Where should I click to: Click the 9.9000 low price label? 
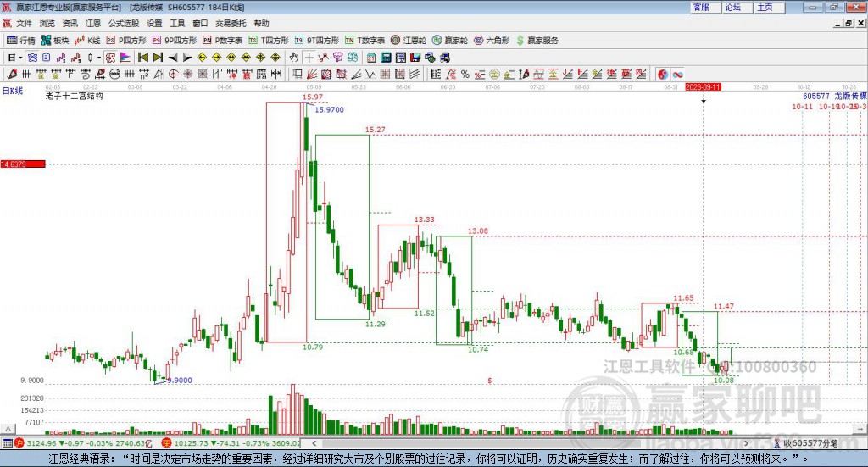pyautogui.click(x=180, y=381)
